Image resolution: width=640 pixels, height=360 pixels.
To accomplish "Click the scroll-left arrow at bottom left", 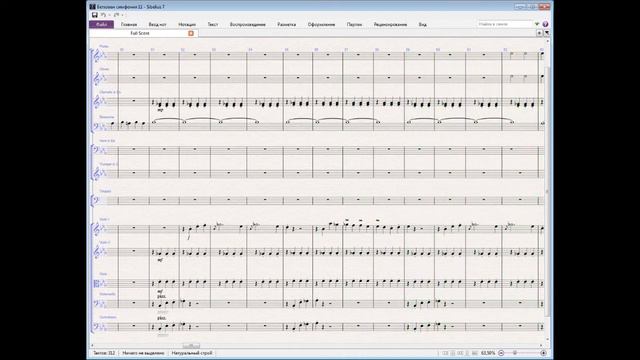I will (x=92, y=346).
